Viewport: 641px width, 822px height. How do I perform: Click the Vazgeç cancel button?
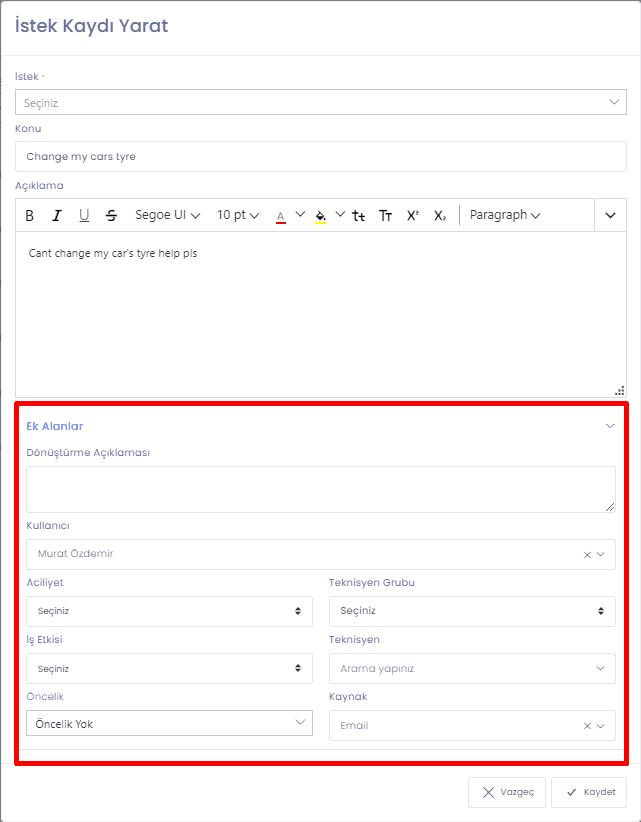[507, 792]
